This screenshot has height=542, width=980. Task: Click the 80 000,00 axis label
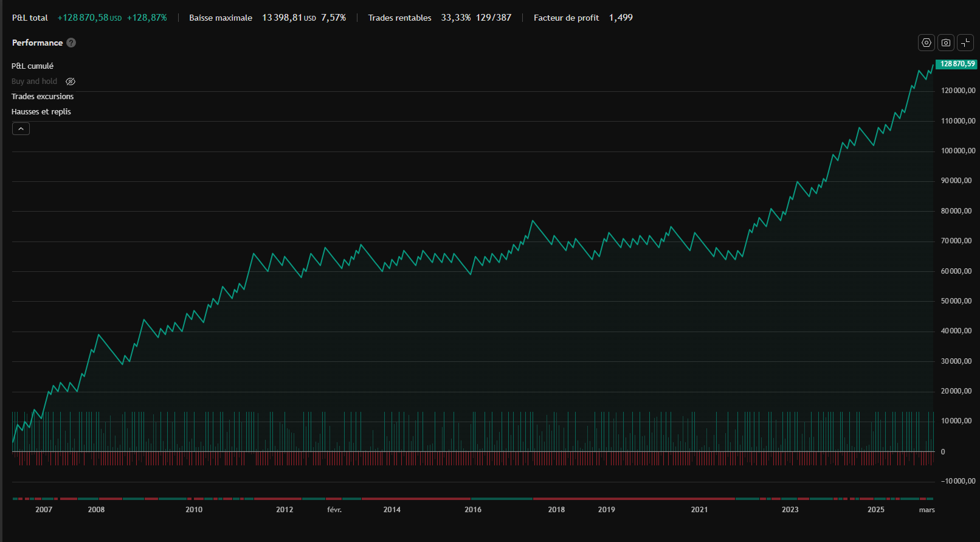(x=956, y=211)
